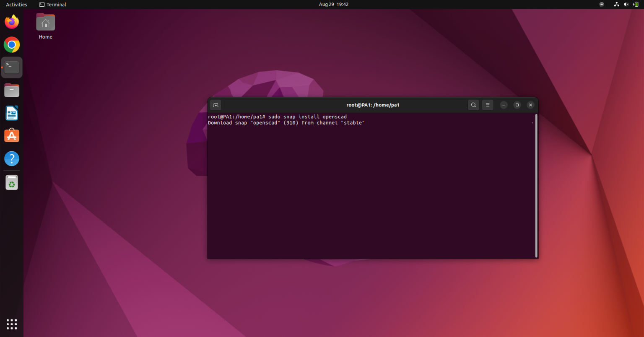The image size is (644, 337).
Task: Open the calendar by clicking the clock
Action: click(333, 4)
